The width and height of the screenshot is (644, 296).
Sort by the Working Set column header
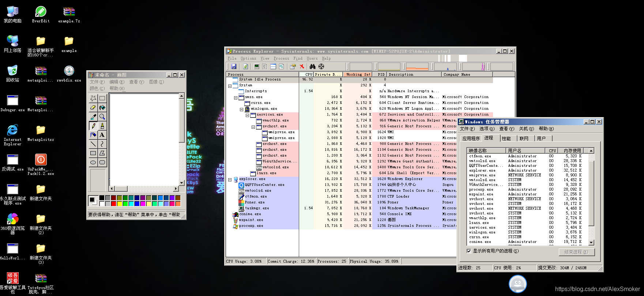357,74
